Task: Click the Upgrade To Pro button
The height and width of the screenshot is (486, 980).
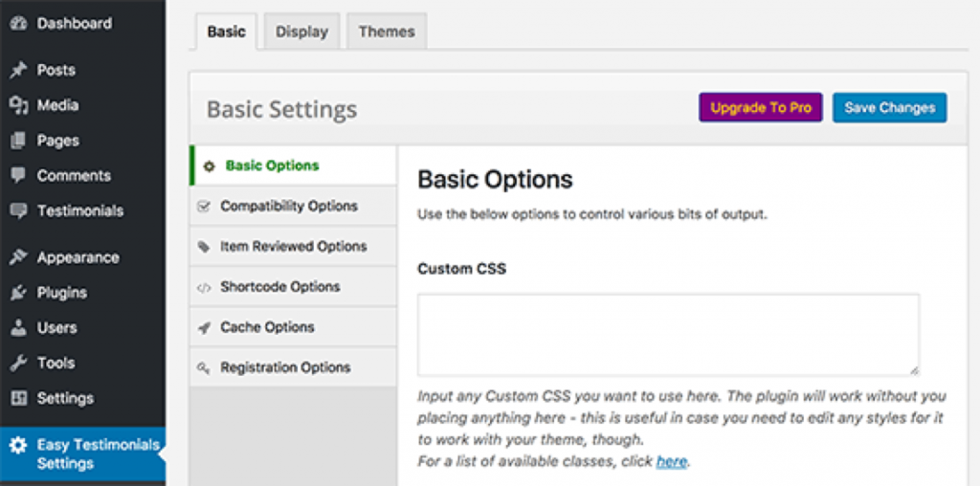Action: [761, 107]
